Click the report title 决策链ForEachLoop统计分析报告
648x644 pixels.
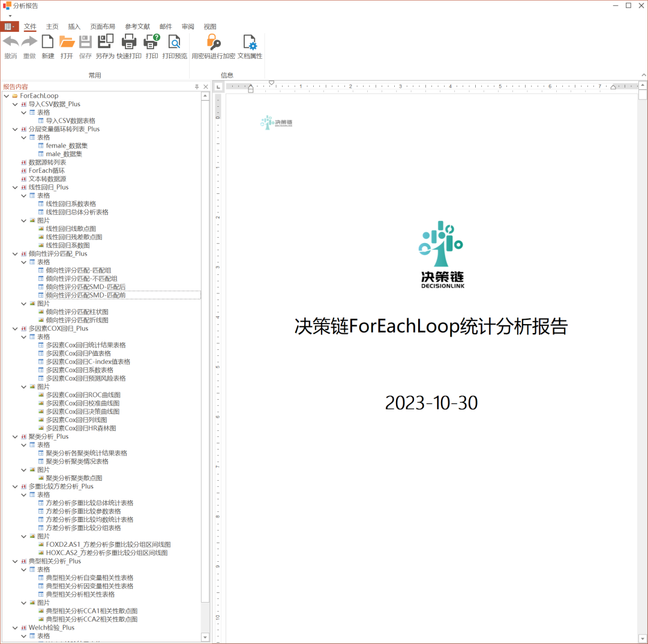pos(431,327)
